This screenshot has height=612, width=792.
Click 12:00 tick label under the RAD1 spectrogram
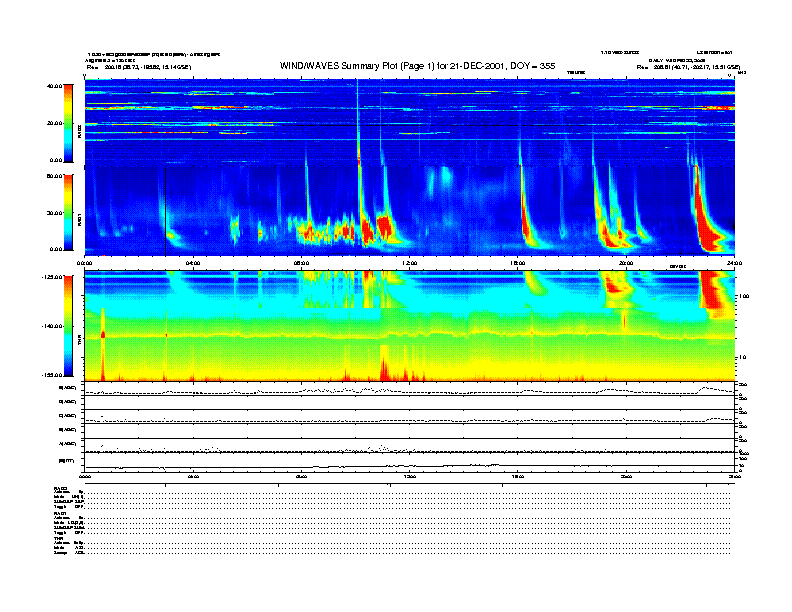[410, 263]
